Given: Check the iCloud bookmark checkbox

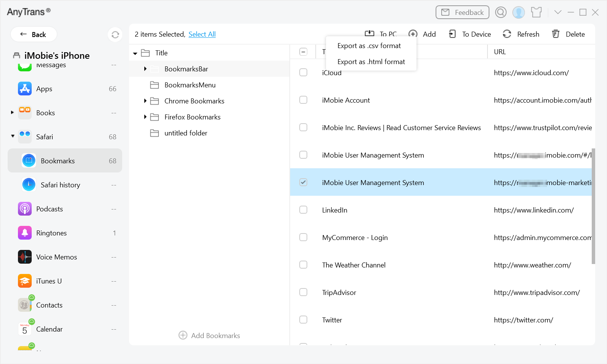Looking at the screenshot, I should pos(303,72).
